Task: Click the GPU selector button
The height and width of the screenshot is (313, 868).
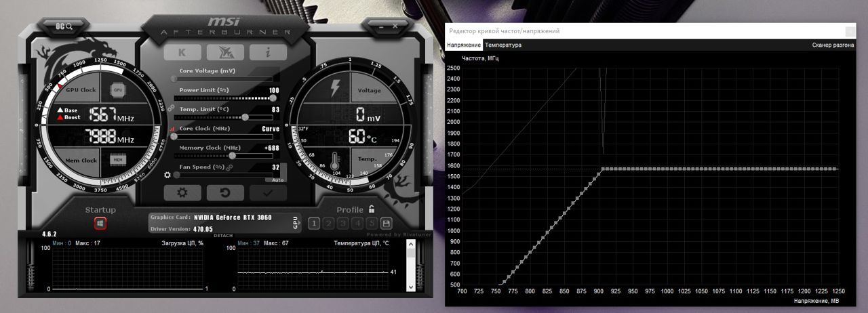Action: point(295,222)
